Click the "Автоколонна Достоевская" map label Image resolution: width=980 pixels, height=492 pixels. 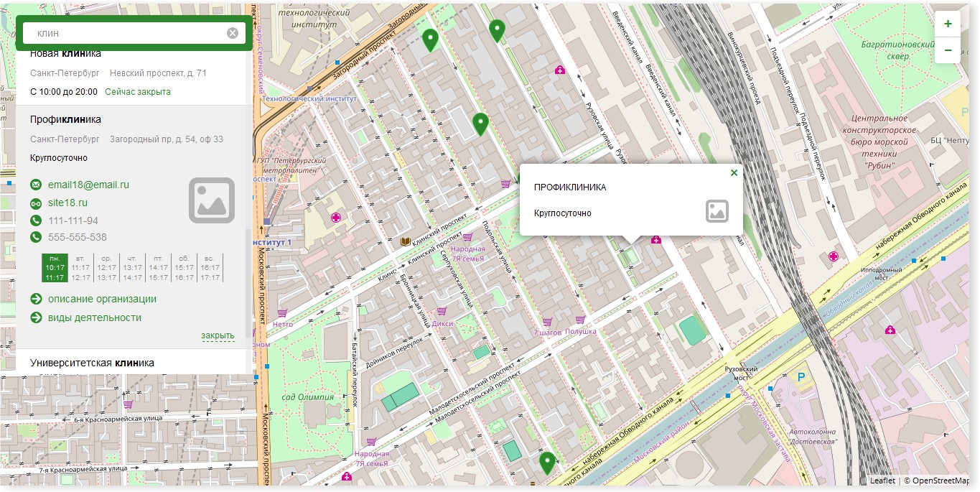813,436
